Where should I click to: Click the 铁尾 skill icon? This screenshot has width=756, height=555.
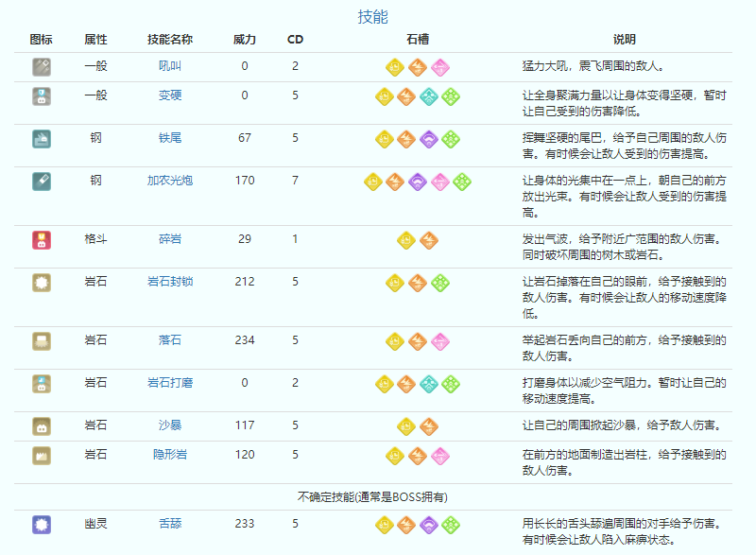tap(42, 139)
